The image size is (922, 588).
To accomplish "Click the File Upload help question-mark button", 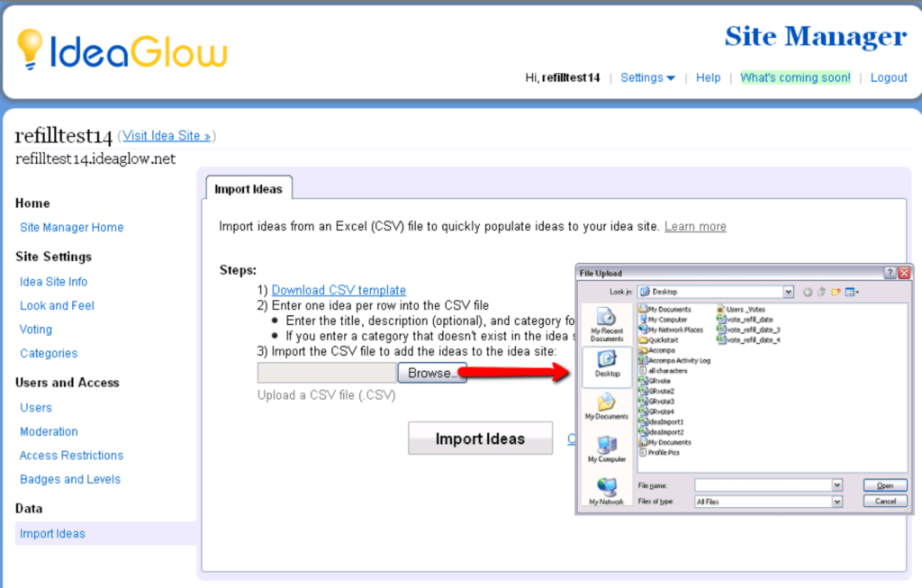I will point(890,273).
